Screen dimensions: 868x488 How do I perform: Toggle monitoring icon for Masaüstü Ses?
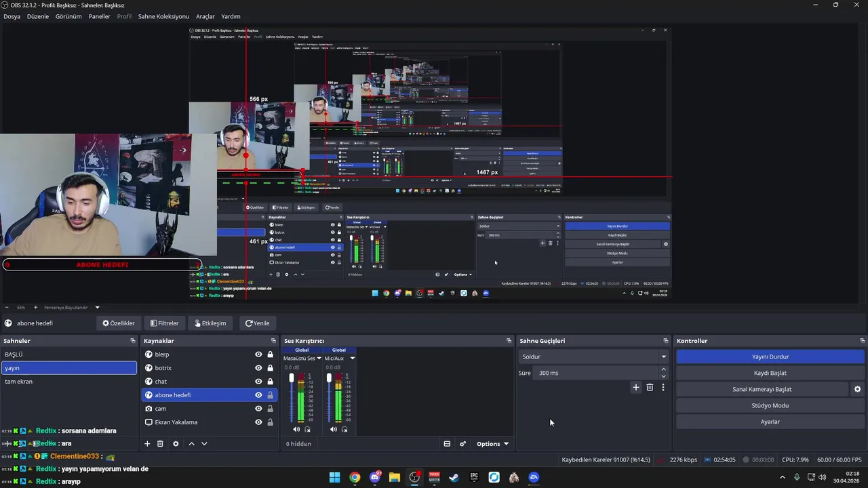point(307,429)
